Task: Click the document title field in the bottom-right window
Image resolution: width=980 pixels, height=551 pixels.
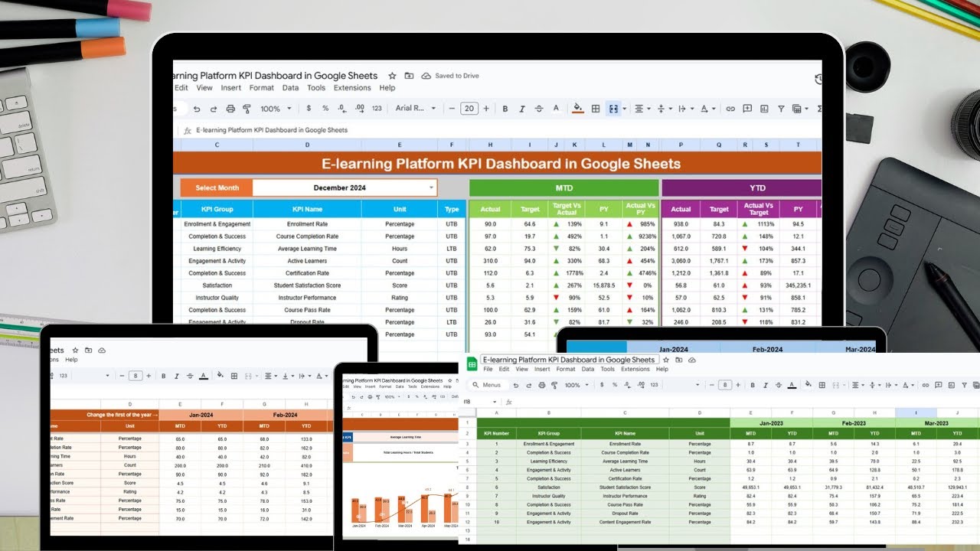Action: pyautogui.click(x=569, y=360)
